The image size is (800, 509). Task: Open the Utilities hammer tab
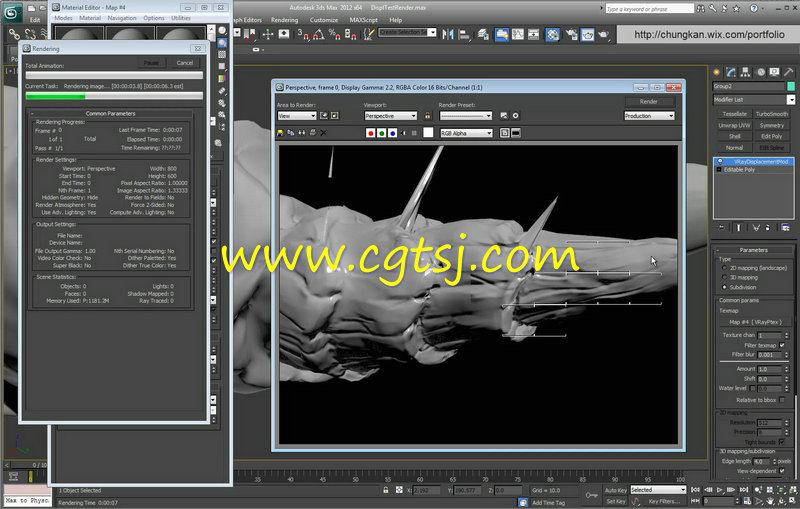pyautogui.click(x=789, y=72)
